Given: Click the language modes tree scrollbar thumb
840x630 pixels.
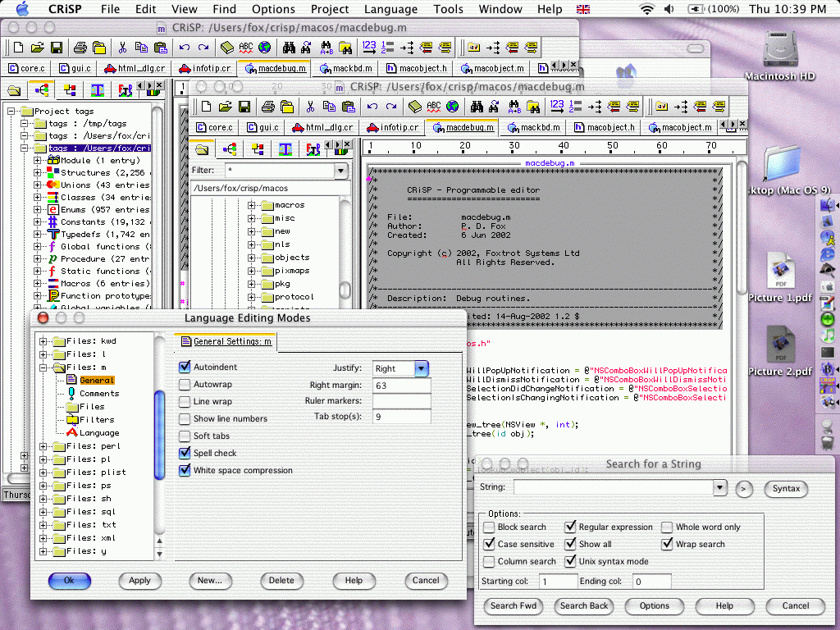Looking at the screenshot, I should (x=159, y=435).
